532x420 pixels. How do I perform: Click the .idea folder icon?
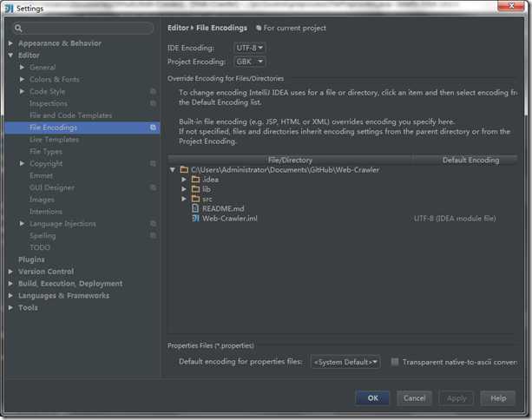click(x=196, y=179)
